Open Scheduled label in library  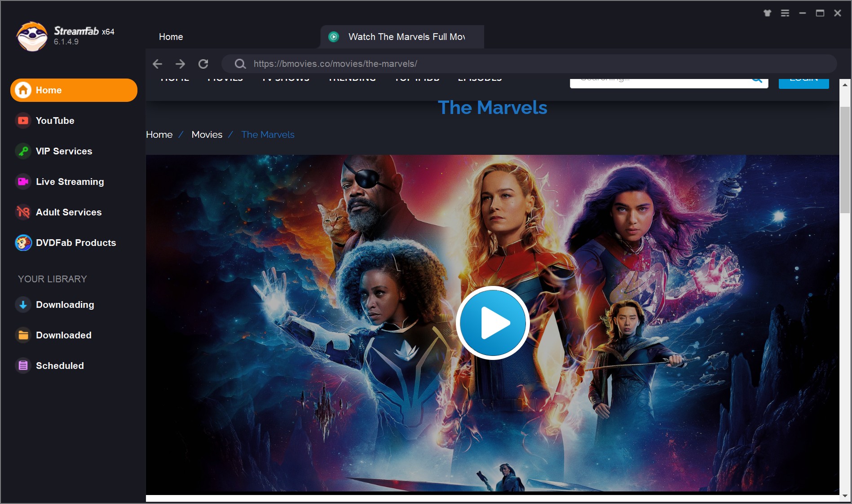pyautogui.click(x=60, y=366)
